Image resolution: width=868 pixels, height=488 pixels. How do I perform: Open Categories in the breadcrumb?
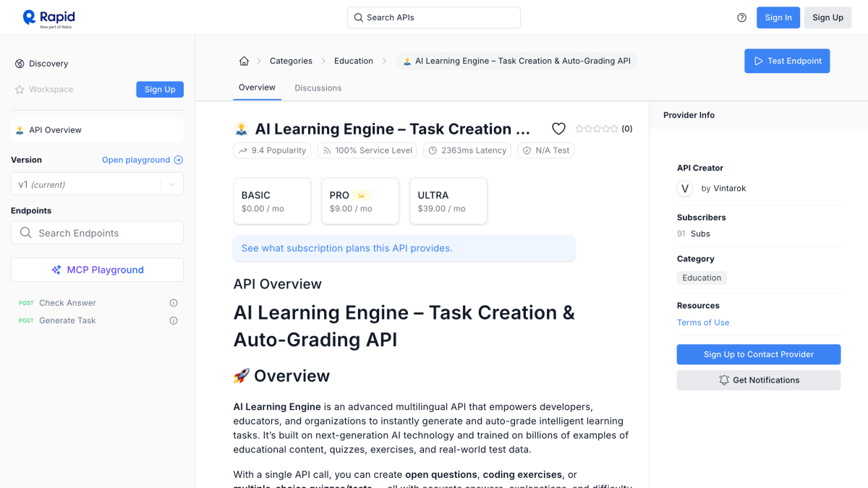[291, 61]
